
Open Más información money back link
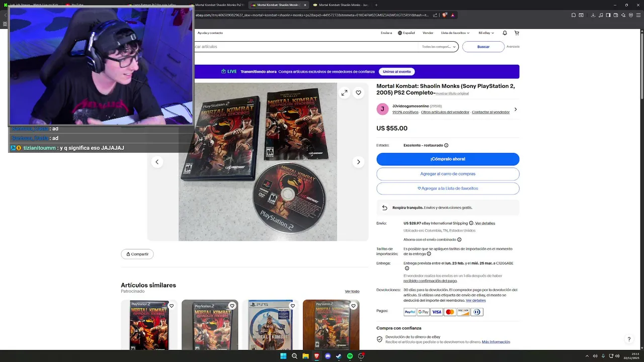tap(496, 342)
